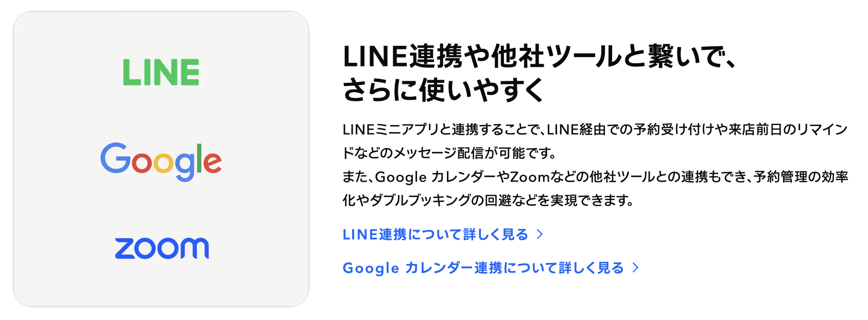Viewport: 868px width, 320px height.
Task: Click the red letter e in Google logo
Action: click(213, 163)
